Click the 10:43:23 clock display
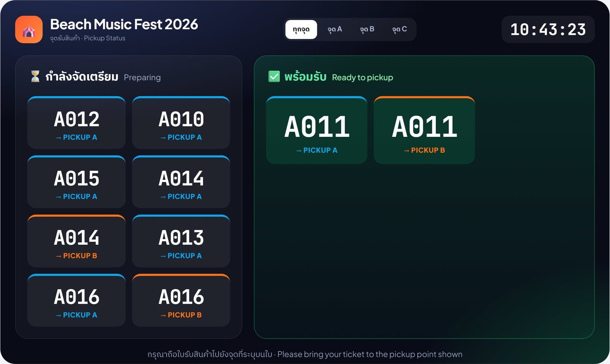Viewport: 610px width, 364px height. [x=548, y=29]
